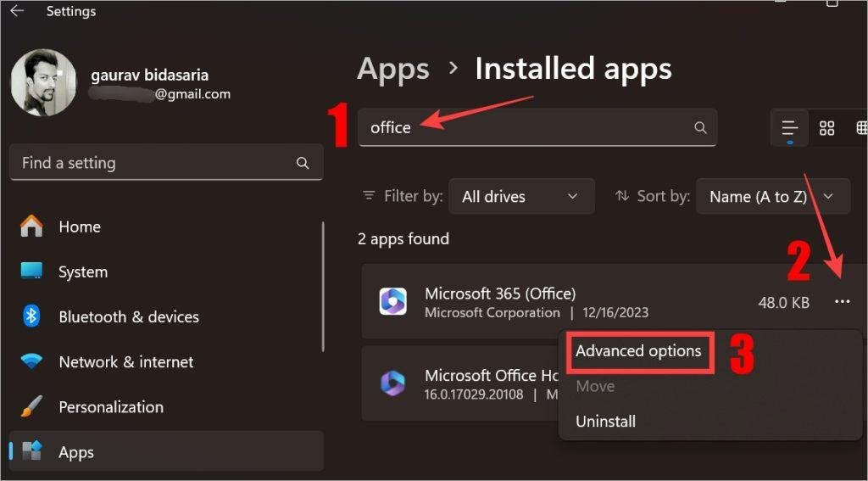Click the System monitor icon
The width and height of the screenshot is (868, 481).
tap(31, 271)
